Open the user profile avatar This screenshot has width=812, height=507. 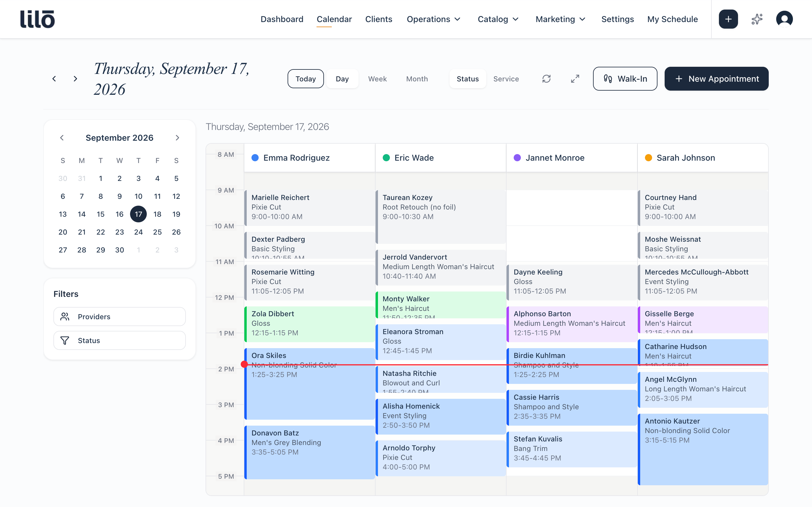tap(784, 19)
